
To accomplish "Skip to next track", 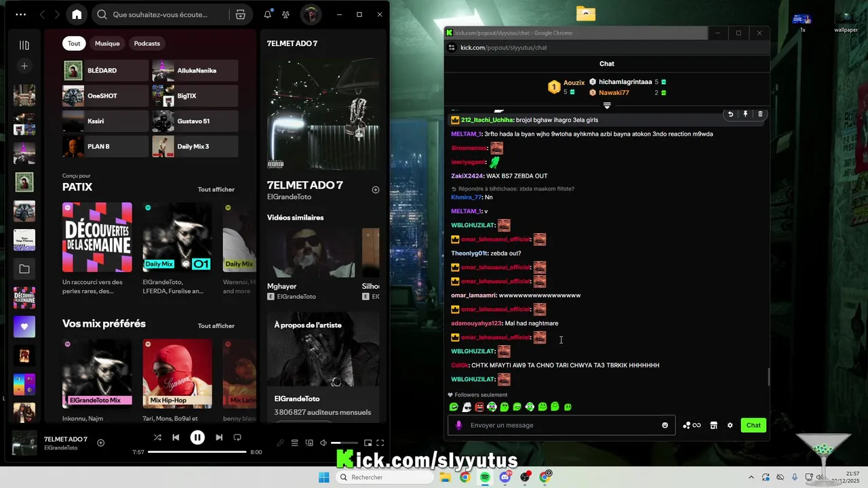I will pyautogui.click(x=219, y=438).
